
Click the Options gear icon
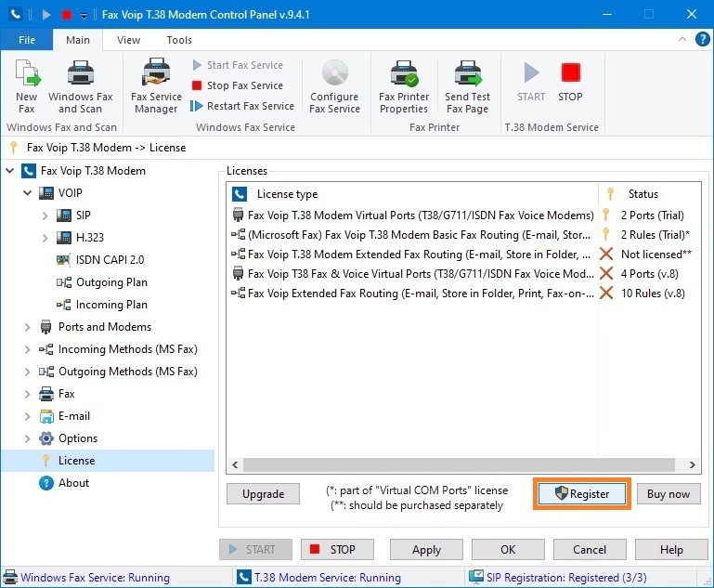(x=46, y=438)
